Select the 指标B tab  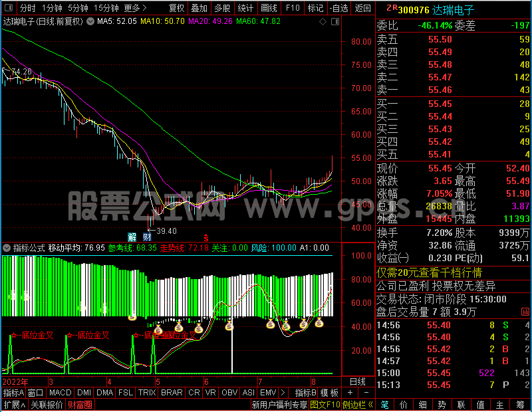pyautogui.click(x=306, y=393)
